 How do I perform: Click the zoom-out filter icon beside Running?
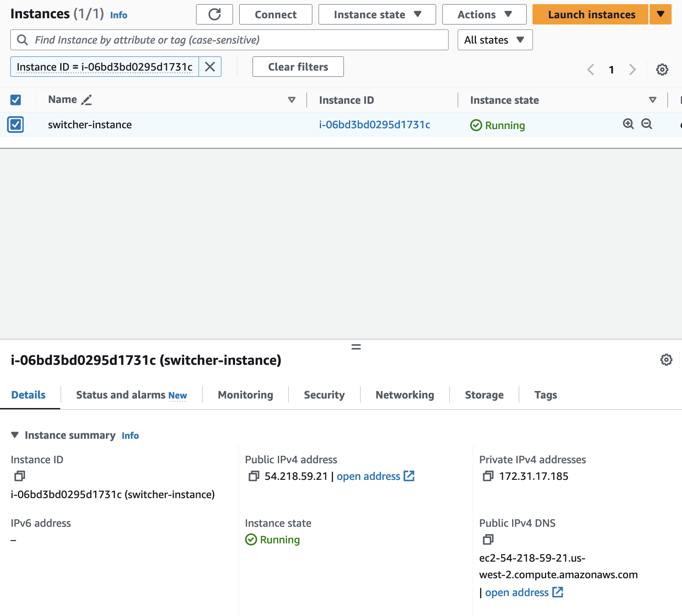pyautogui.click(x=647, y=124)
